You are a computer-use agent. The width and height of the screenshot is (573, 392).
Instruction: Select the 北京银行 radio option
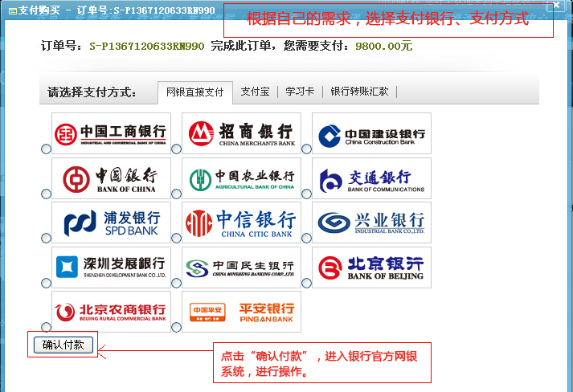[x=307, y=283]
